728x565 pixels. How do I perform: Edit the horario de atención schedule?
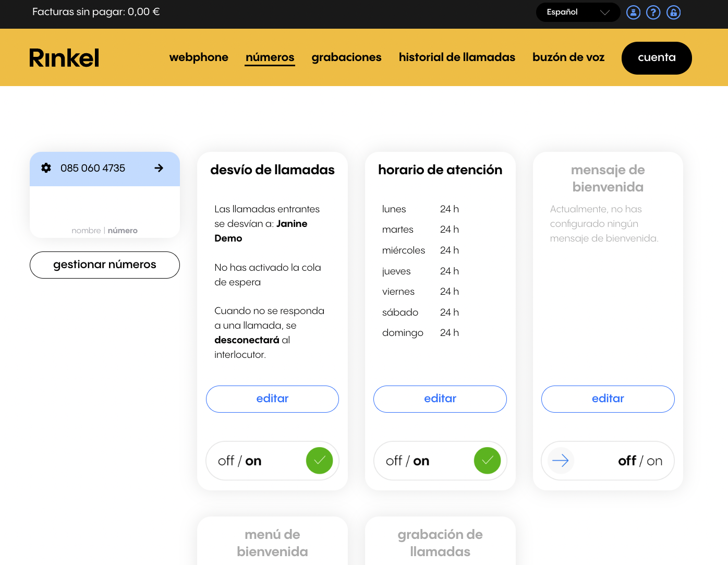(x=440, y=399)
